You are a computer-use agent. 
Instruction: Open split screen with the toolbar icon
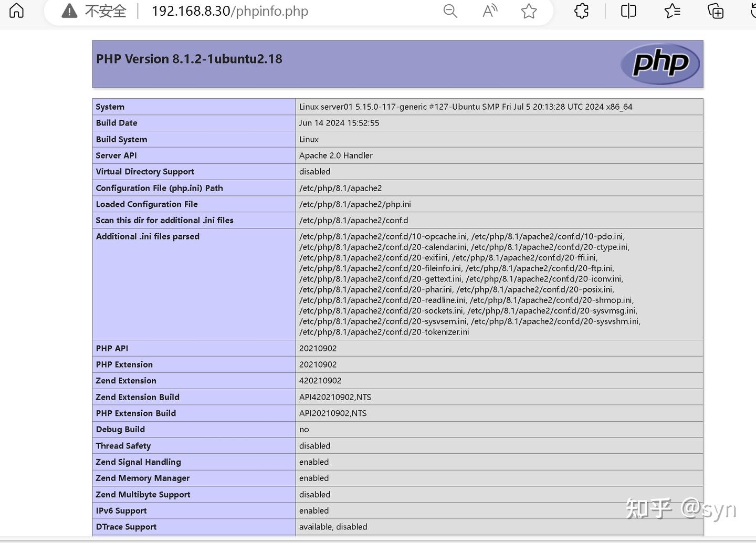tap(628, 11)
